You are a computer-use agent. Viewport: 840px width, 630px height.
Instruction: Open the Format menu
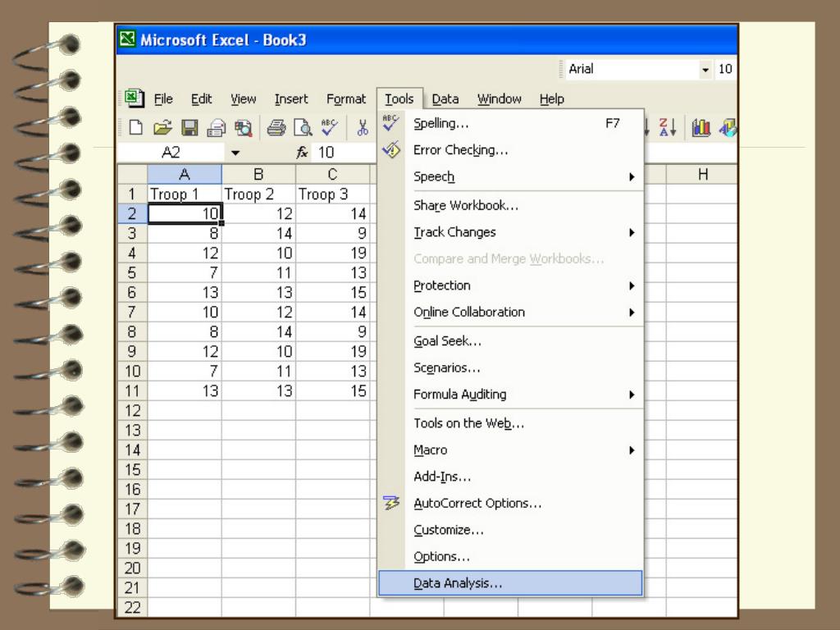346,99
